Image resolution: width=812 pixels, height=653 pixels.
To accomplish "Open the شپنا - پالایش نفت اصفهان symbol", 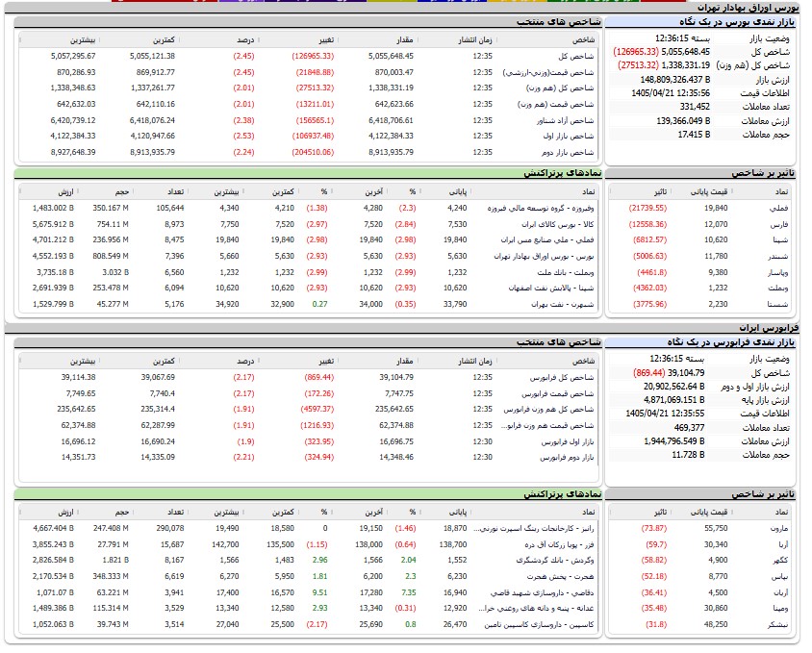I will (551, 288).
